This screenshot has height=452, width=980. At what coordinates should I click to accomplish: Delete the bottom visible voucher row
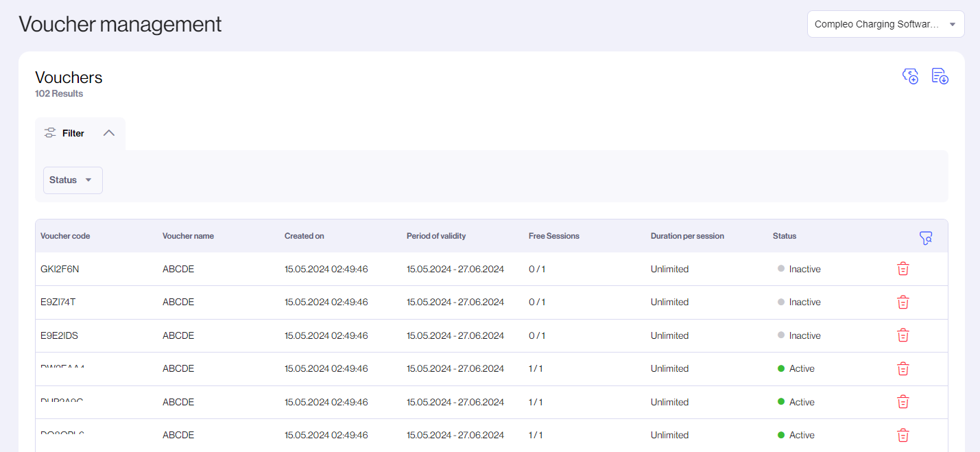(x=903, y=435)
